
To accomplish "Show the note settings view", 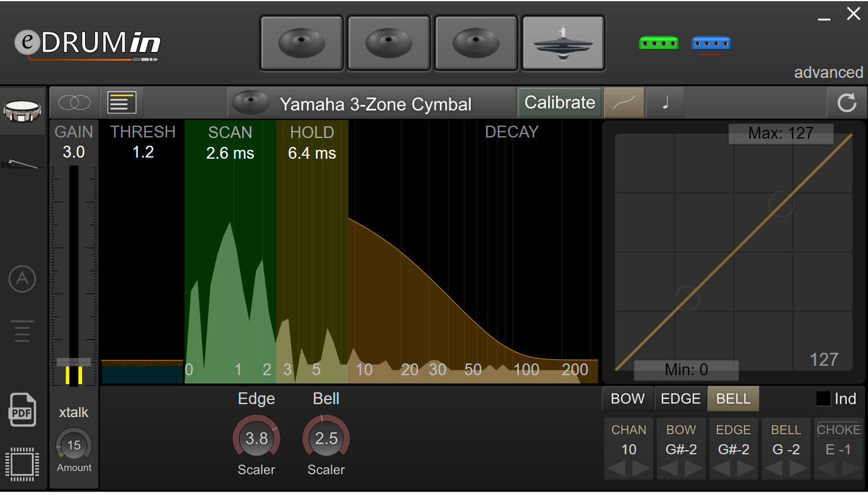I will (x=665, y=103).
